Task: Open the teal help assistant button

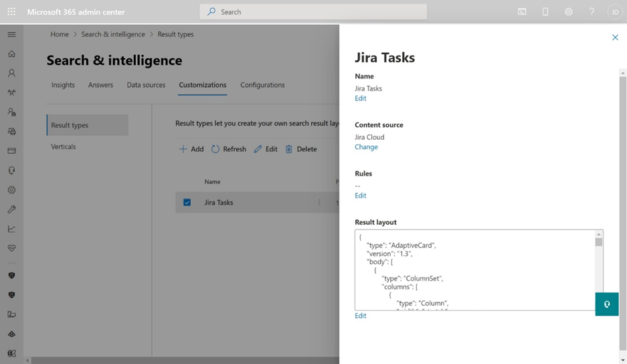Action: click(607, 304)
